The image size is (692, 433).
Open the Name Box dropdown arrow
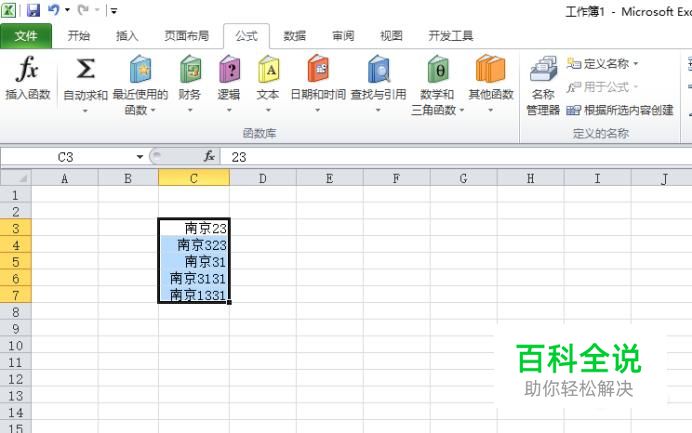coord(139,157)
